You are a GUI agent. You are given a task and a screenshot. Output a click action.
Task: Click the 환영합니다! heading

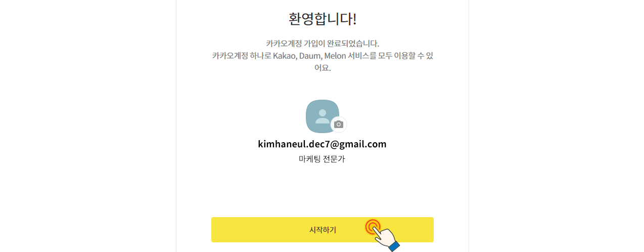point(323,19)
